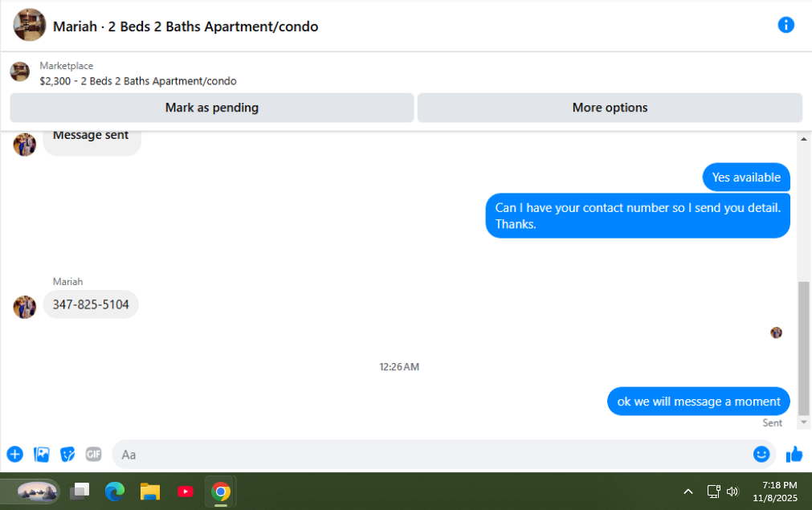Send a thumbs up like
The height and width of the screenshot is (510, 812).
pos(794,454)
